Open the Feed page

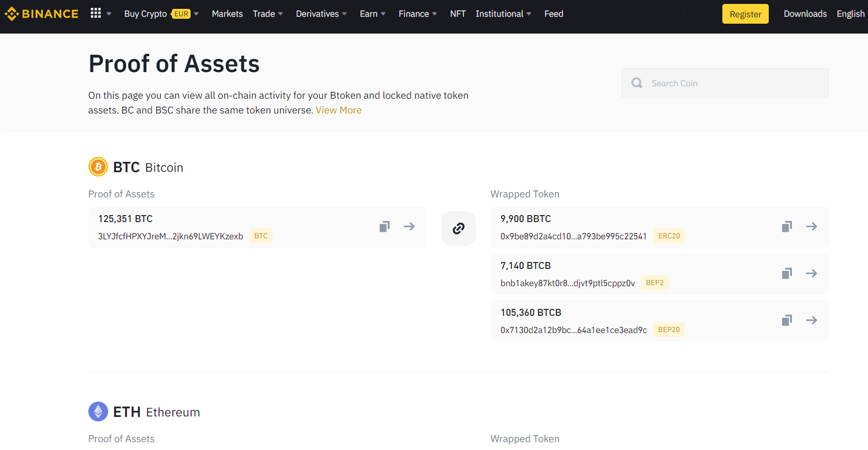click(x=553, y=14)
